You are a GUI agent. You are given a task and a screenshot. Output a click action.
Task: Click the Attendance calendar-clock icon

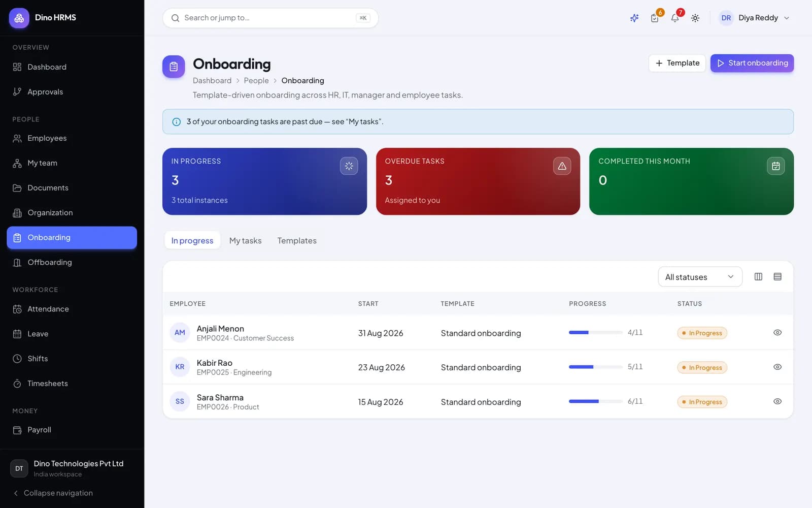click(17, 309)
